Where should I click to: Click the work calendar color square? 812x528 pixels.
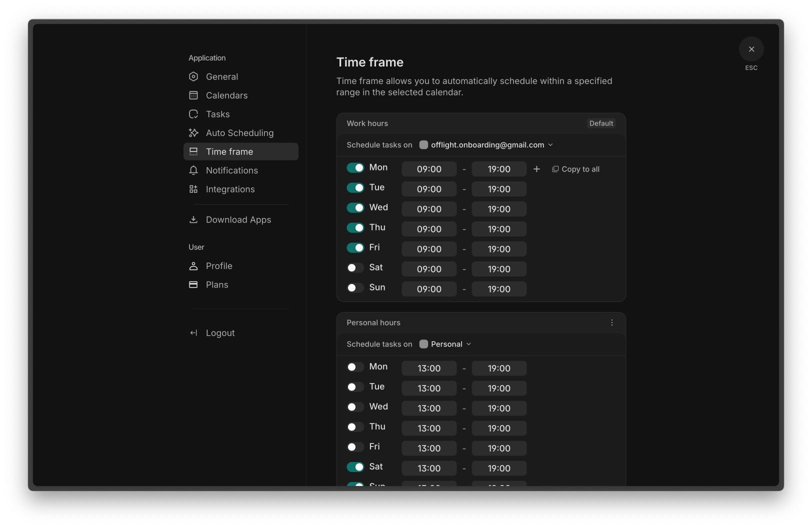pos(423,145)
